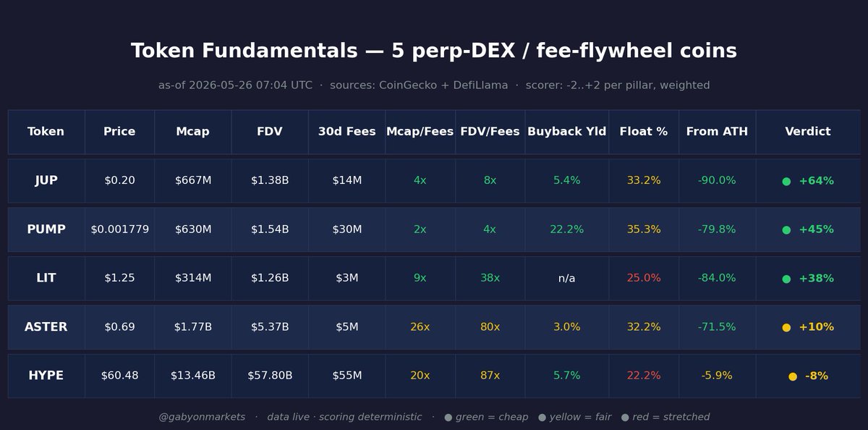Click the footer legend dot beside 'green = cheap'
Image resolution: width=868 pixels, height=430 pixels.
tap(448, 418)
